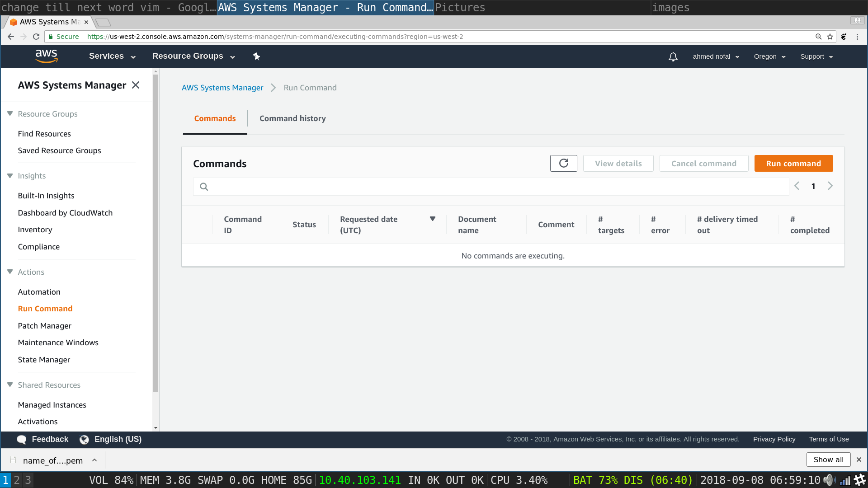Click the AWS logo home icon
Screen dimensions: 868x488
[46, 56]
